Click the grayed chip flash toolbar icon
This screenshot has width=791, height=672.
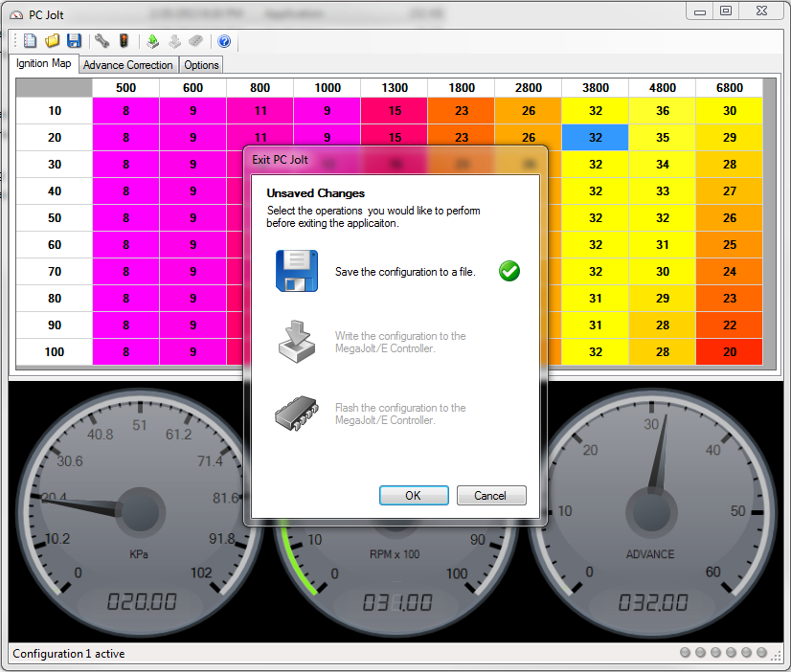click(x=195, y=41)
